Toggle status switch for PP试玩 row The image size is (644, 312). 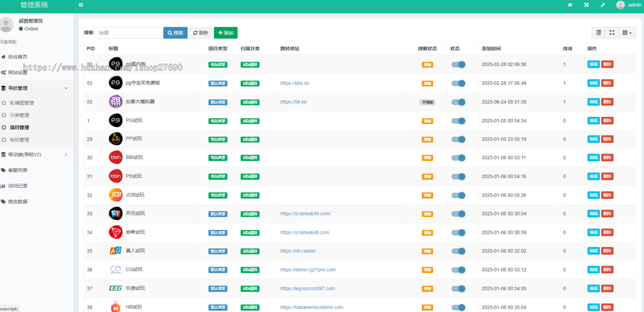458,139
